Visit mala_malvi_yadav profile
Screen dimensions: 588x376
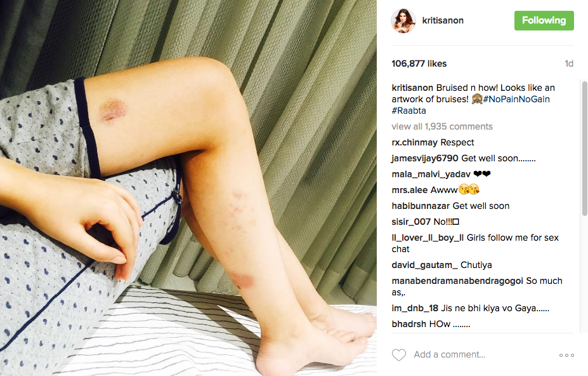coord(431,174)
